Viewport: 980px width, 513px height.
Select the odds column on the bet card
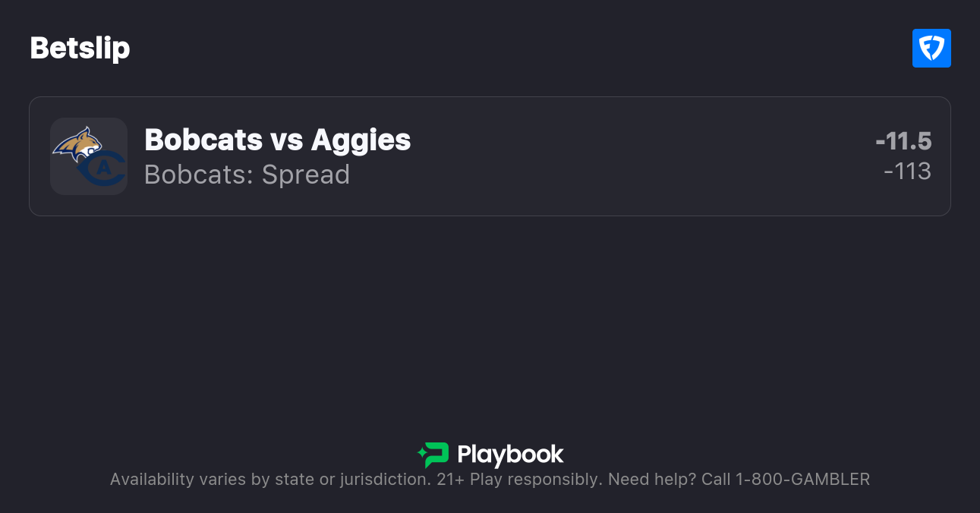coord(906,156)
